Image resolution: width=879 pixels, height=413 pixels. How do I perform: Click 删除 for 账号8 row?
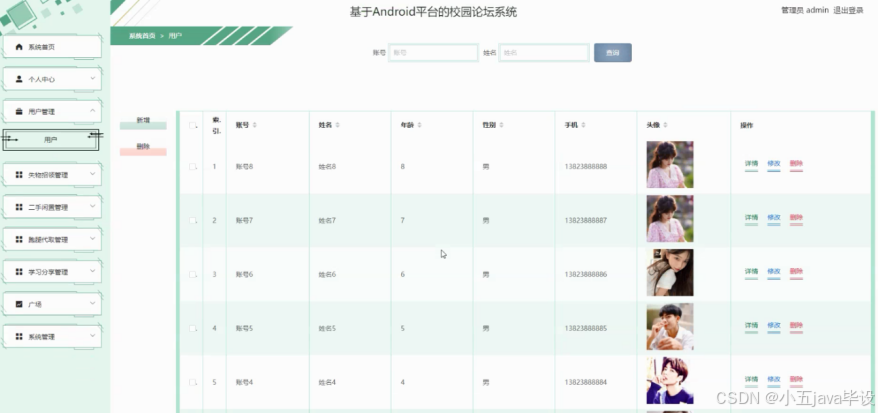click(796, 164)
